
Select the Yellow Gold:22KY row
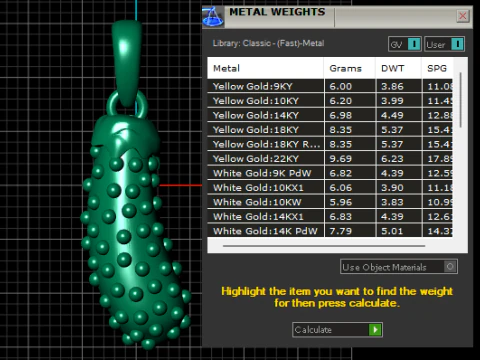(x=330, y=159)
